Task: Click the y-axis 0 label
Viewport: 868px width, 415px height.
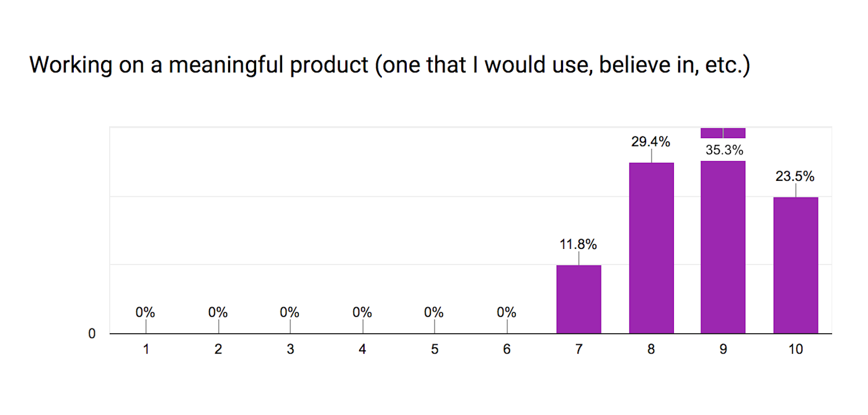Action: pos(92,334)
